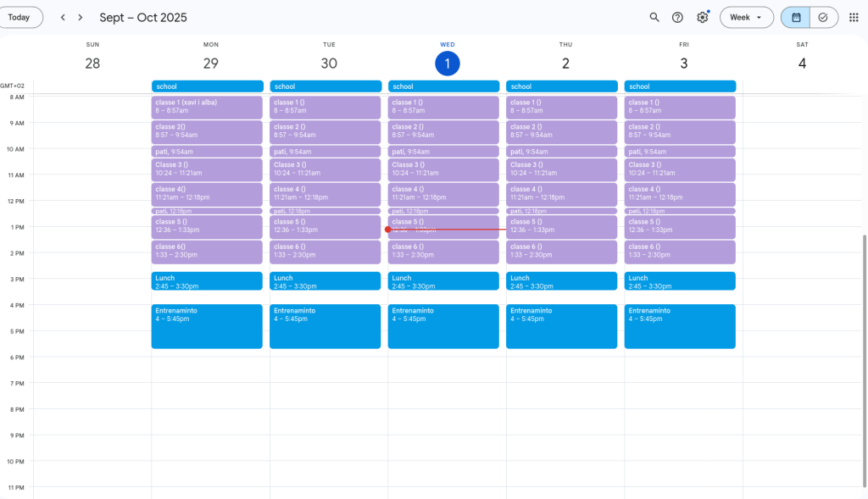This screenshot has width=868, height=499.
Task: Select Monday 29 date header
Action: click(x=210, y=64)
